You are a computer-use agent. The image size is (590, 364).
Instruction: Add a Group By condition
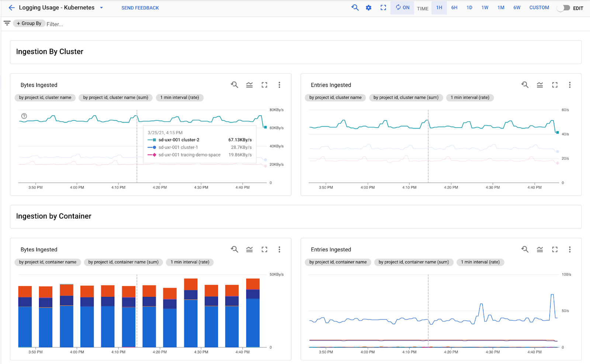click(x=29, y=23)
